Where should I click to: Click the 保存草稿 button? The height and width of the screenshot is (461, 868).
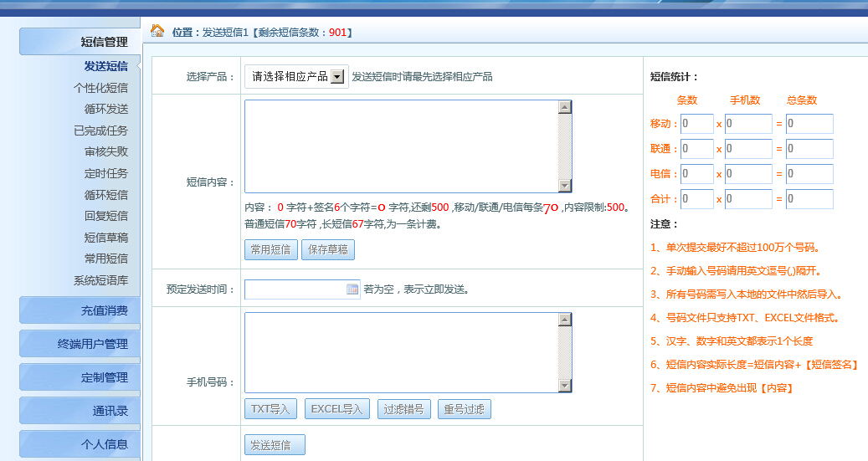[328, 249]
